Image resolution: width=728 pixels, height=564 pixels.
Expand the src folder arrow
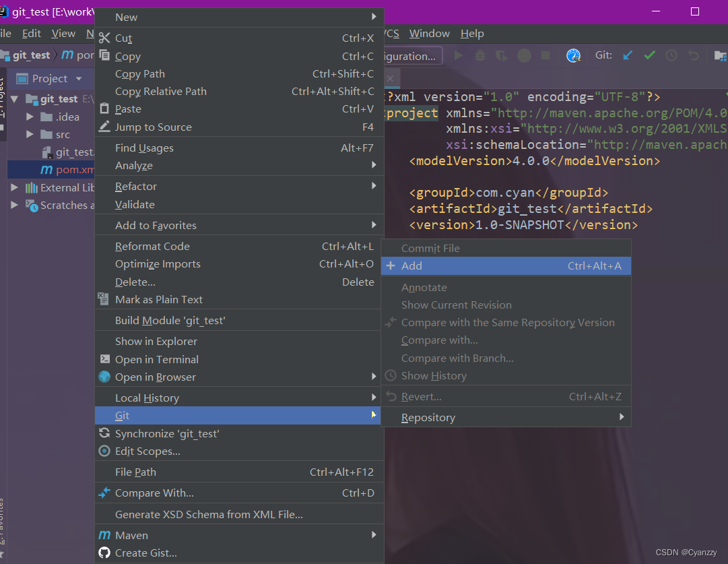(30, 134)
